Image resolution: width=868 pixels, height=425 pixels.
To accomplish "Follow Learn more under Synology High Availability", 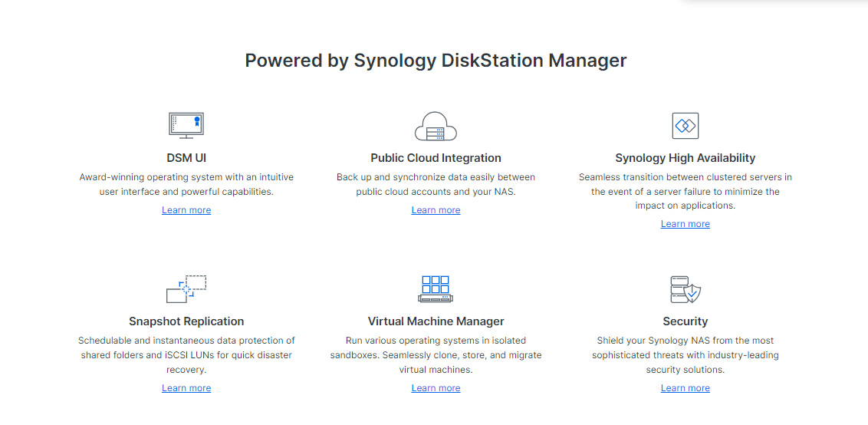I will [x=685, y=224].
